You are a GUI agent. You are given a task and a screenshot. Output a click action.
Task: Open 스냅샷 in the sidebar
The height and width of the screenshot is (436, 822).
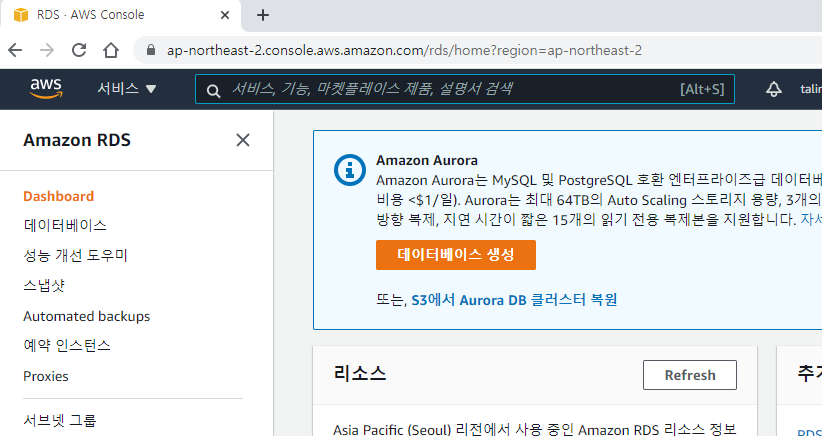coord(44,286)
